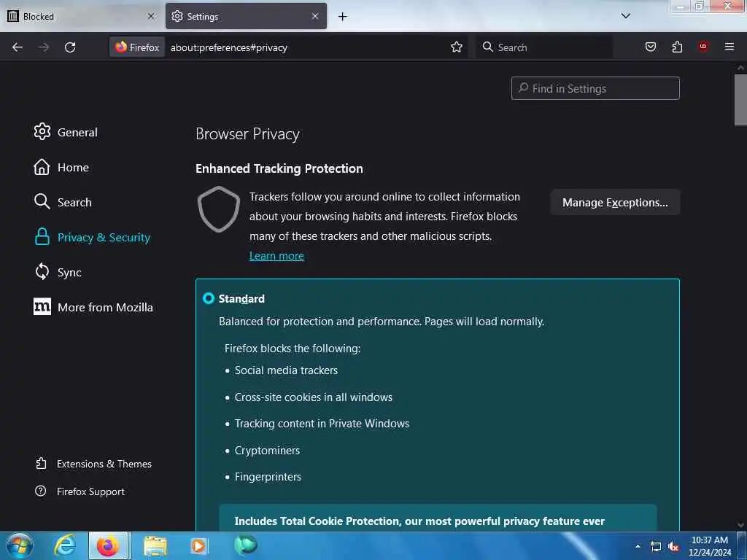Image resolution: width=747 pixels, height=560 pixels.
Task: Bookmark this page with the star icon
Action: [x=457, y=47]
